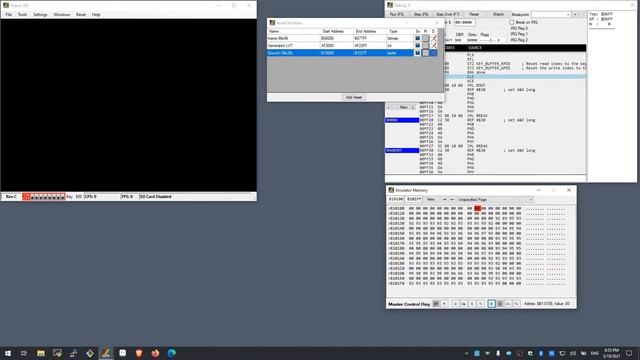Select the B00000 start address cell
The height and width of the screenshot is (360, 640).
(337, 38)
